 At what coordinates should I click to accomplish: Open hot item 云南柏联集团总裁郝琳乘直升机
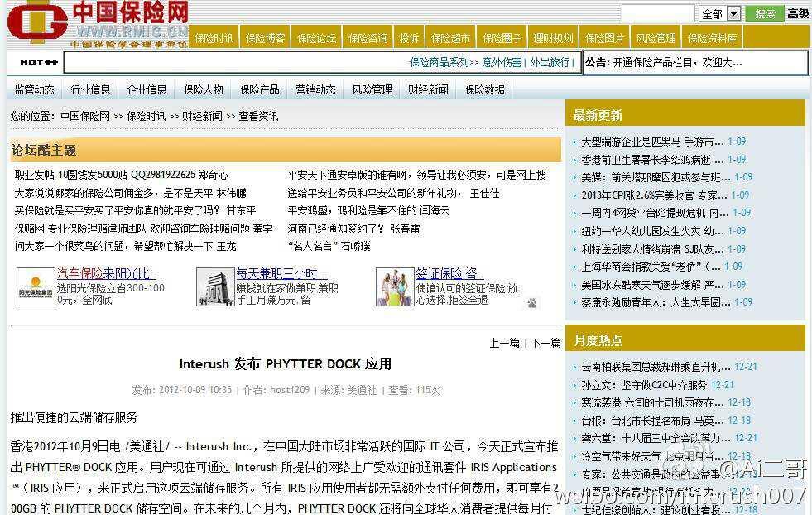[x=656, y=368]
